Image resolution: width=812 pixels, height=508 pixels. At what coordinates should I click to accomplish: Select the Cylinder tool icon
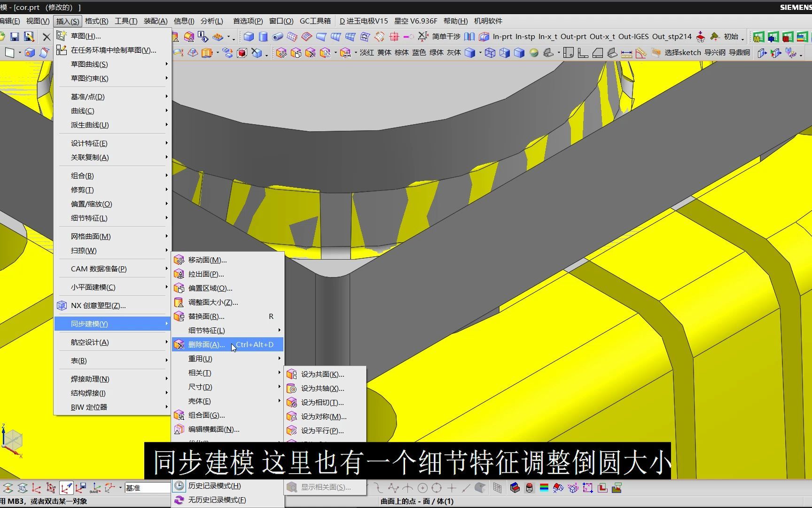click(263, 36)
